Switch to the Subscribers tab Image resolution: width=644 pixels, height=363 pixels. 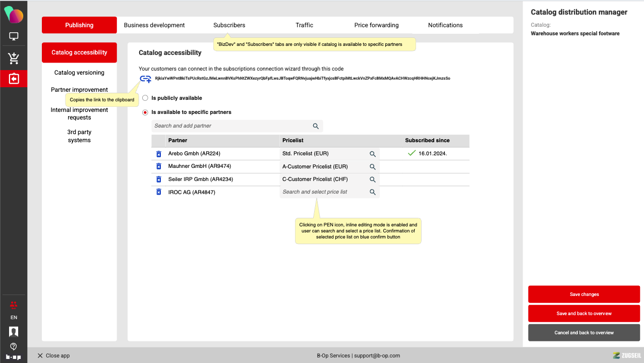[229, 25]
